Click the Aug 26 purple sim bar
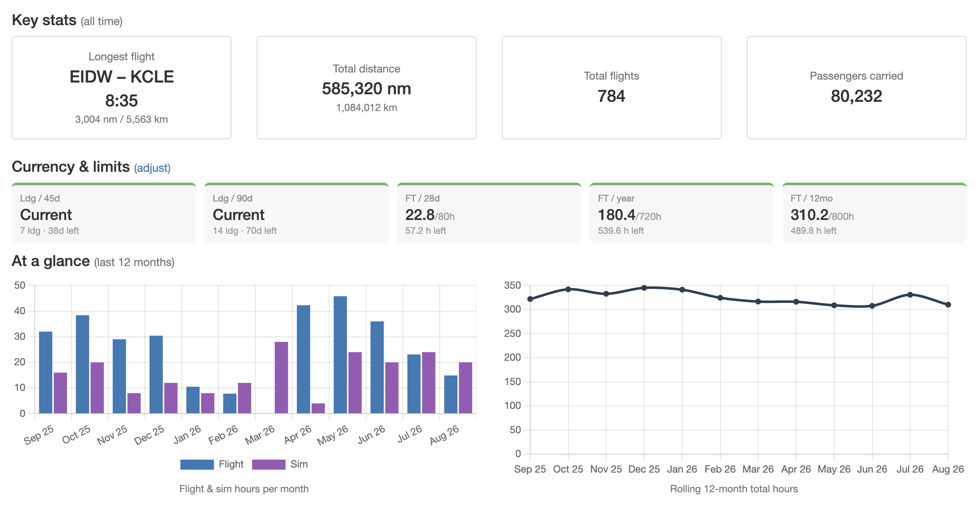The height and width of the screenshot is (517, 980). pyautogui.click(x=465, y=388)
